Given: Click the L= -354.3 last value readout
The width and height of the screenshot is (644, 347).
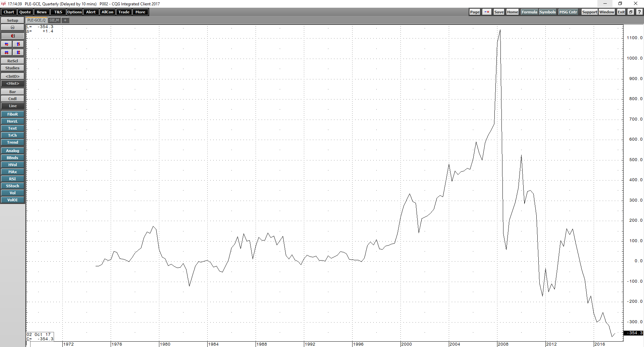Looking at the screenshot, I should click(40, 27).
